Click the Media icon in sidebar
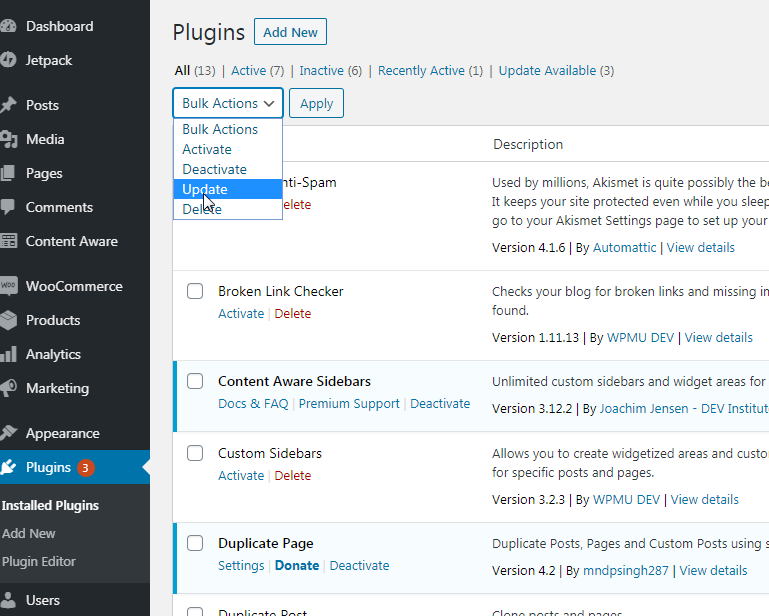This screenshot has width=769, height=616. (8, 139)
